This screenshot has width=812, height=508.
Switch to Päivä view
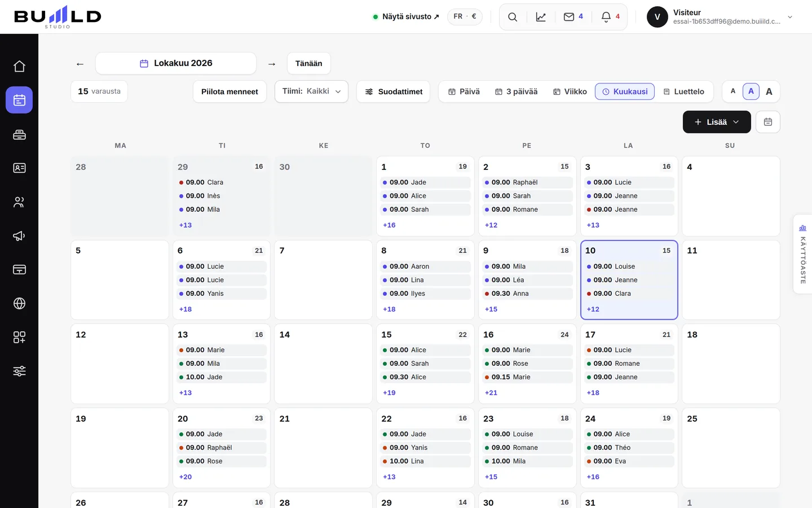464,91
